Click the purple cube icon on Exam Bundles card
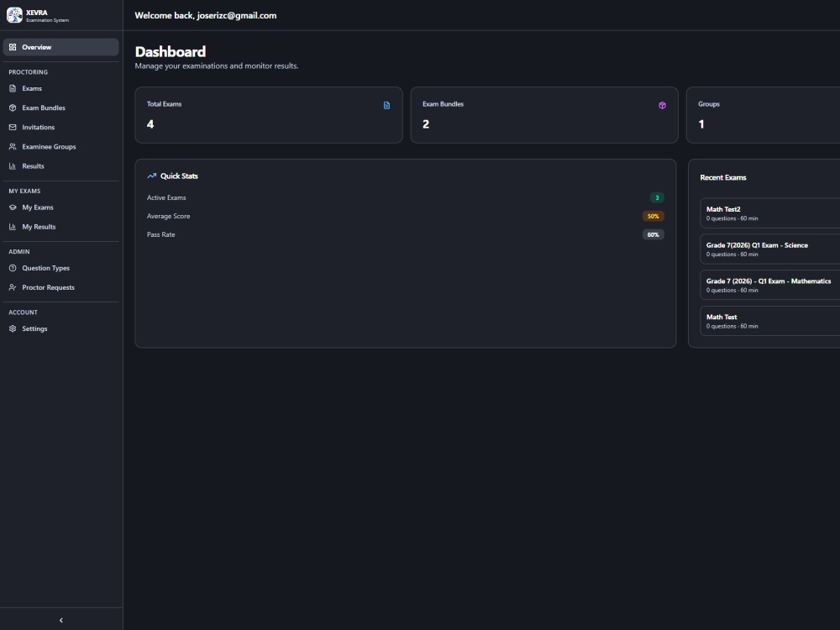The height and width of the screenshot is (630, 840). pos(662,106)
